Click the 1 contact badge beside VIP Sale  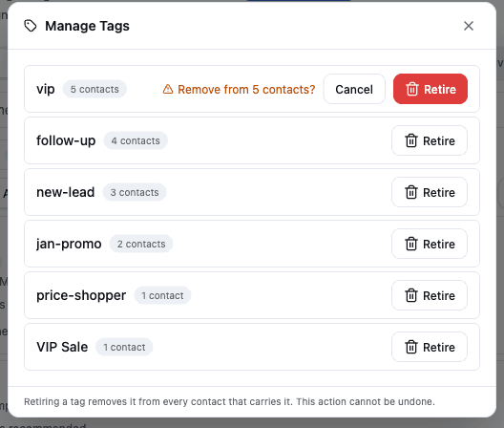pyautogui.click(x=124, y=347)
